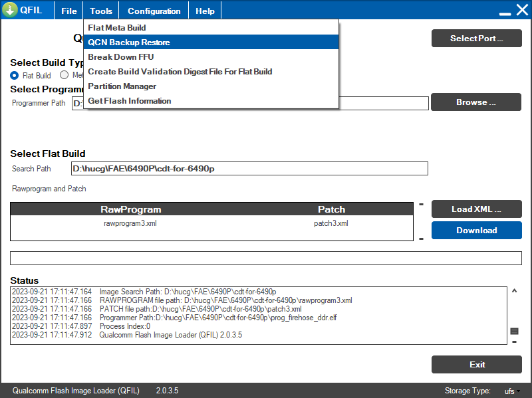Viewport: 532px width, 398px height.
Task: Click the Image Search Path log line
Action: 144,292
